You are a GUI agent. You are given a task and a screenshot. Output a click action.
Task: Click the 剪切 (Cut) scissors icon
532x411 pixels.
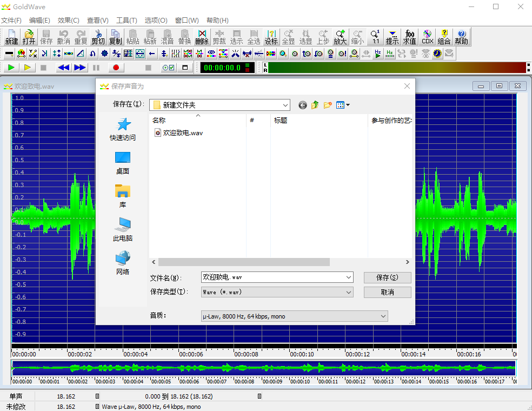(x=98, y=37)
